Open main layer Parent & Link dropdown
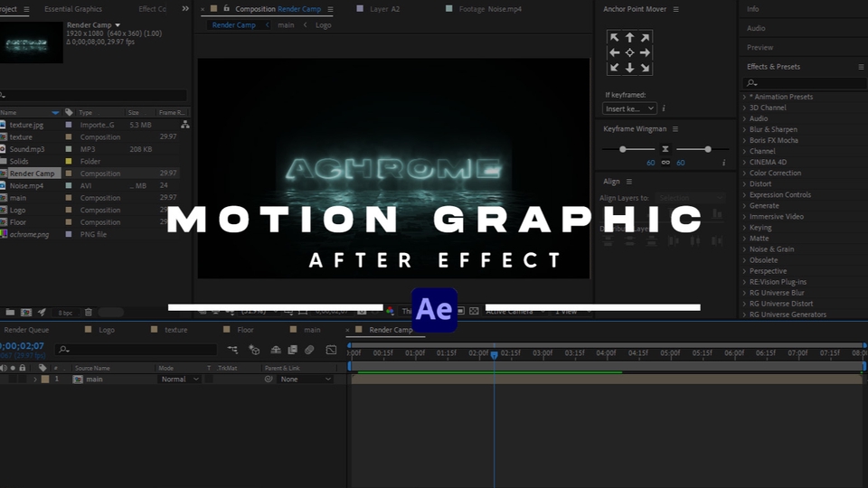This screenshot has width=868, height=488. click(x=305, y=379)
